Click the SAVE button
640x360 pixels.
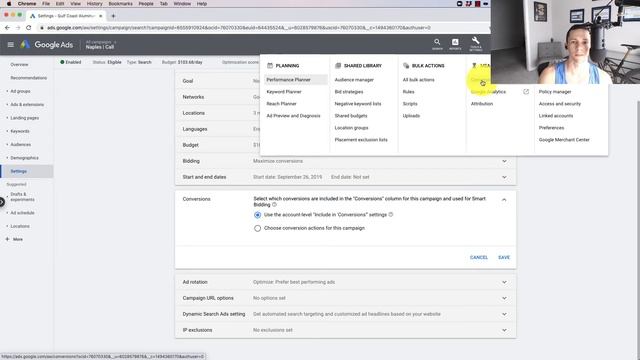tap(504, 258)
